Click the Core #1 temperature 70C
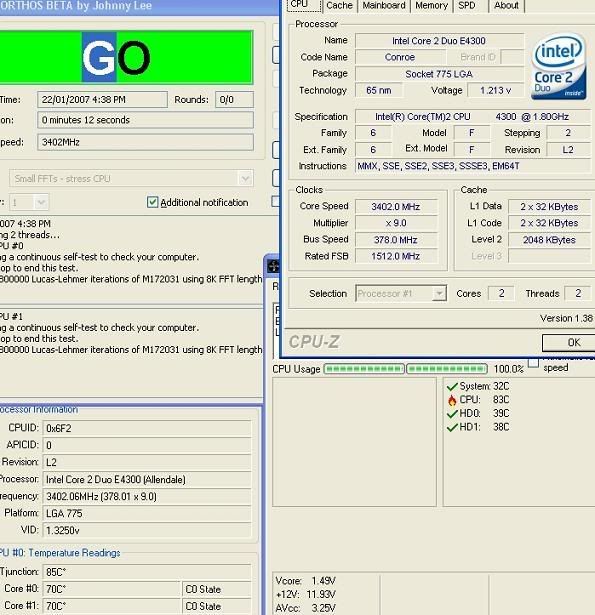This screenshot has height=615, width=595. [111, 606]
